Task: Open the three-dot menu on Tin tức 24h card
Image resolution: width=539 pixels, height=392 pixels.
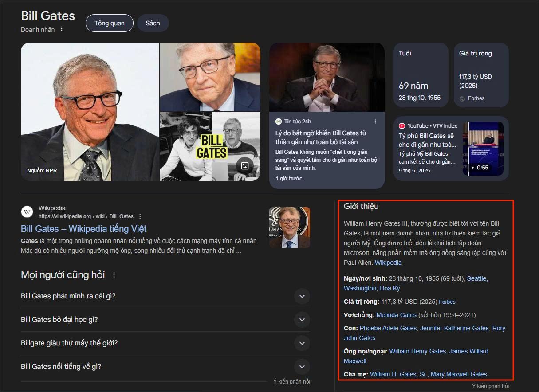Action: pyautogui.click(x=375, y=122)
